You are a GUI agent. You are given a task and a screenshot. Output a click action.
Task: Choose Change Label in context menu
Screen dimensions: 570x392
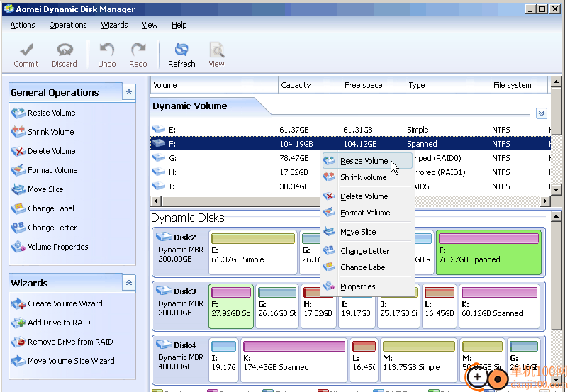pos(367,267)
